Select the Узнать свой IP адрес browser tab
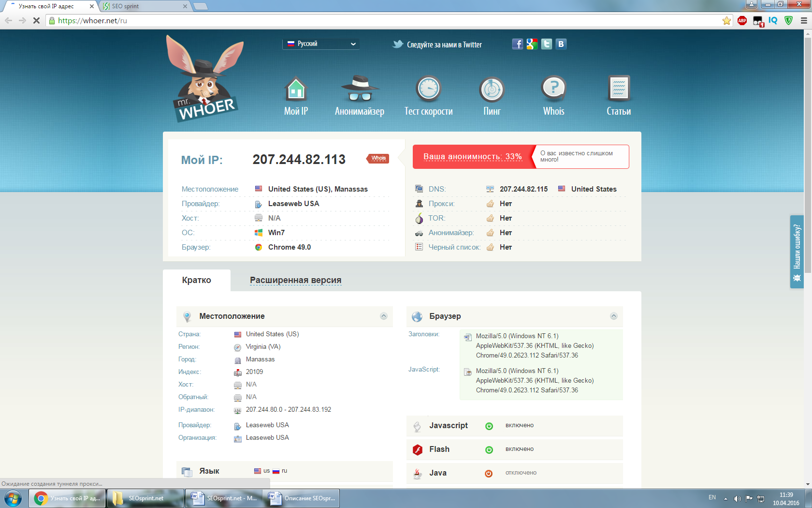 [x=49, y=6]
